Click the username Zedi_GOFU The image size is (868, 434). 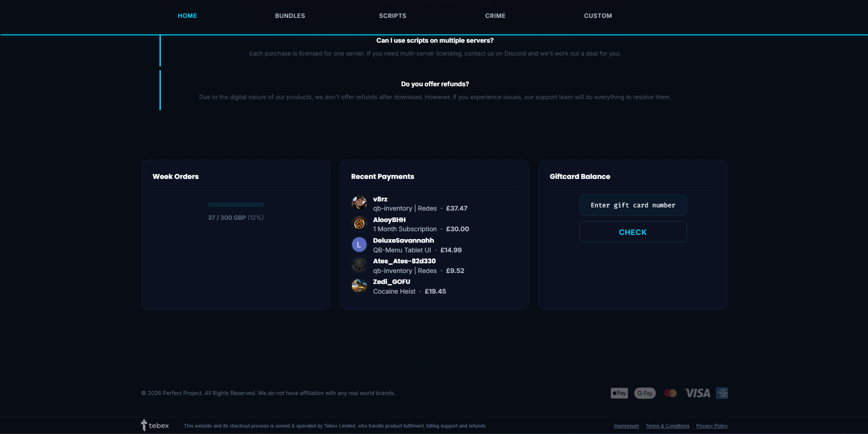point(392,282)
